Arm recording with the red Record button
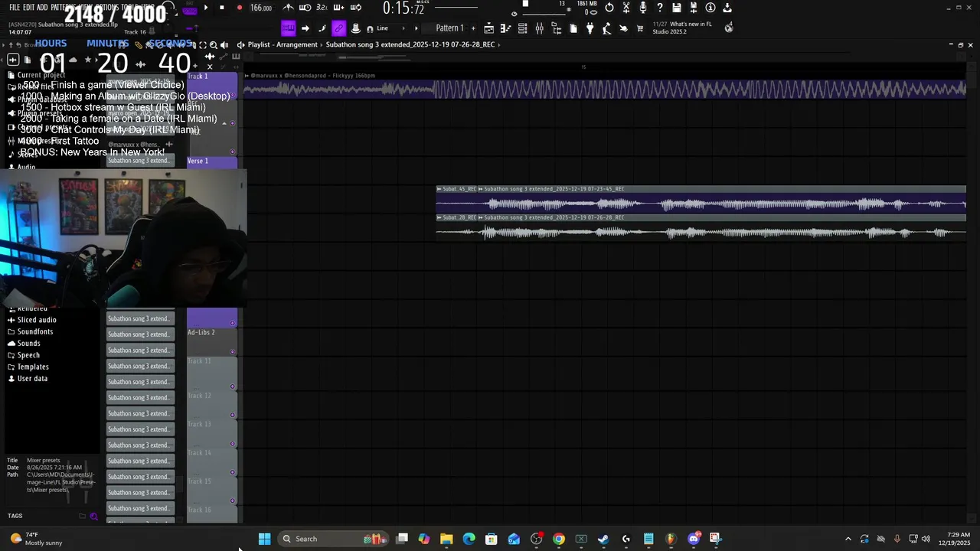 point(240,8)
